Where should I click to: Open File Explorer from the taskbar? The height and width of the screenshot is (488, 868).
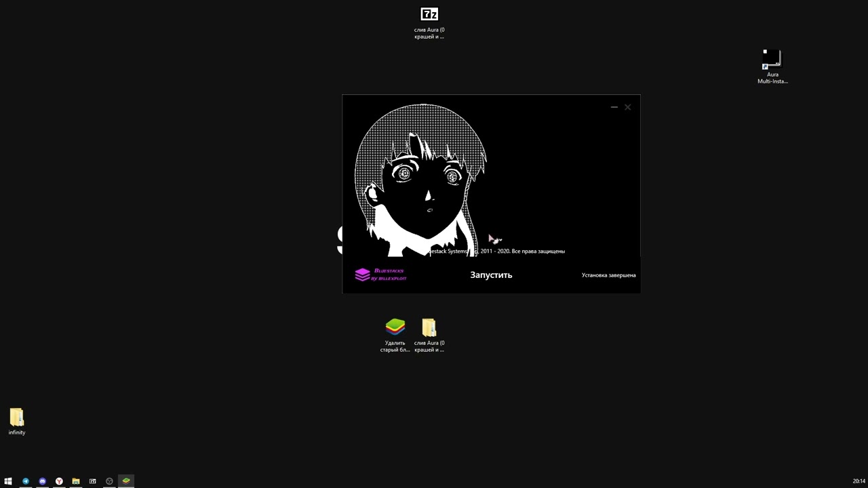[x=76, y=481]
